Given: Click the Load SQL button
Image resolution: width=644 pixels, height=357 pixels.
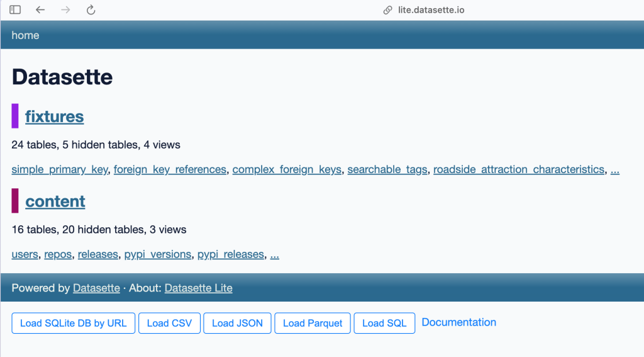Looking at the screenshot, I should point(384,323).
